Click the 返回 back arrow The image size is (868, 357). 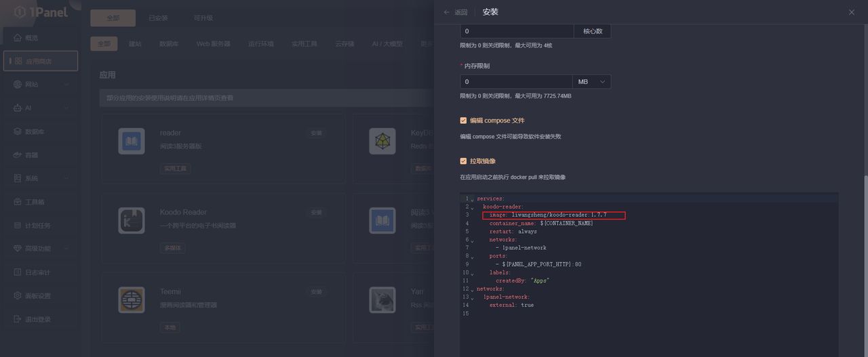(446, 12)
